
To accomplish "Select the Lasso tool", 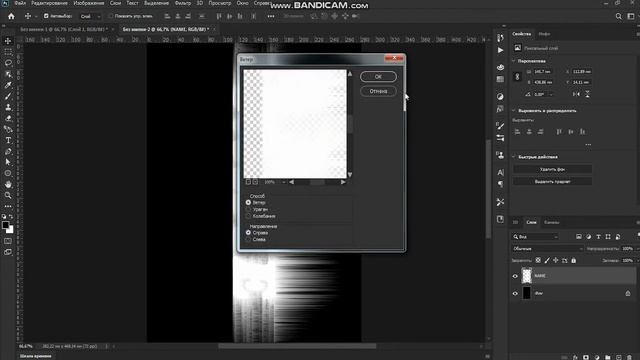I will click(x=8, y=63).
